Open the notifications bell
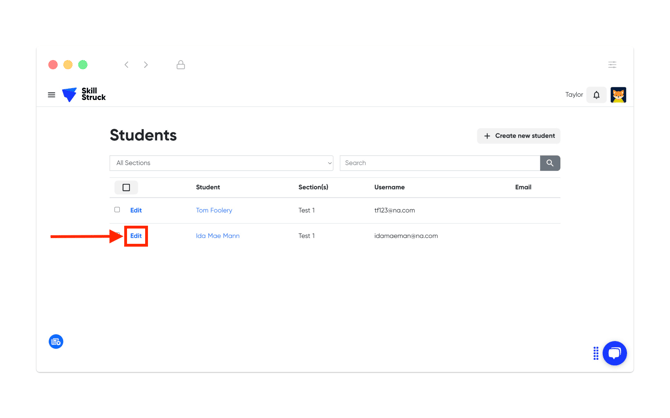670x418 pixels. pos(596,95)
